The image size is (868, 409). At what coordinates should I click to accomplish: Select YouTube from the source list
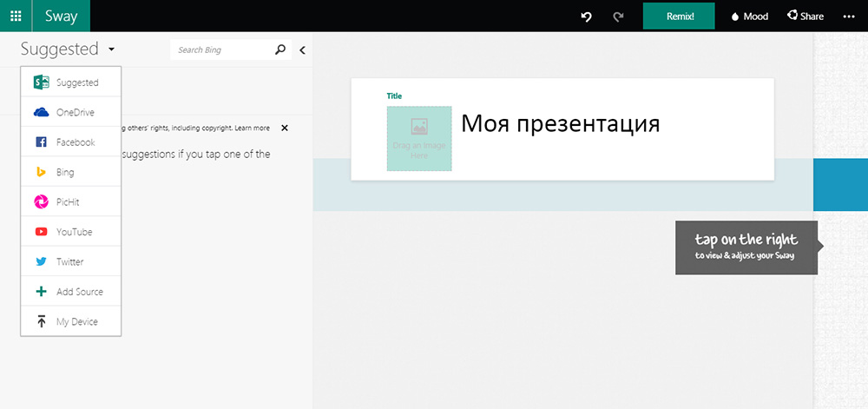(71, 232)
